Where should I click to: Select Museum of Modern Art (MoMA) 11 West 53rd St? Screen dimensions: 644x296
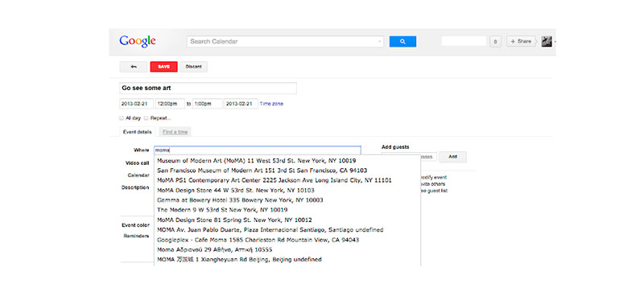[287, 161]
